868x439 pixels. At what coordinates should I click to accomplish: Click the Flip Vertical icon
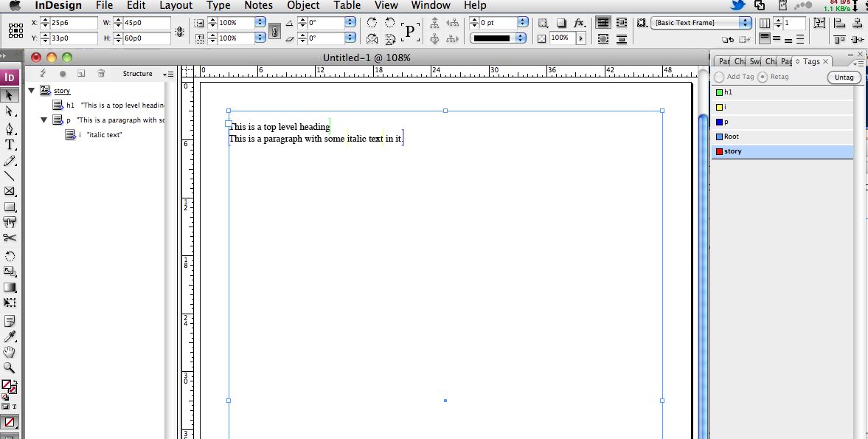[x=389, y=39]
